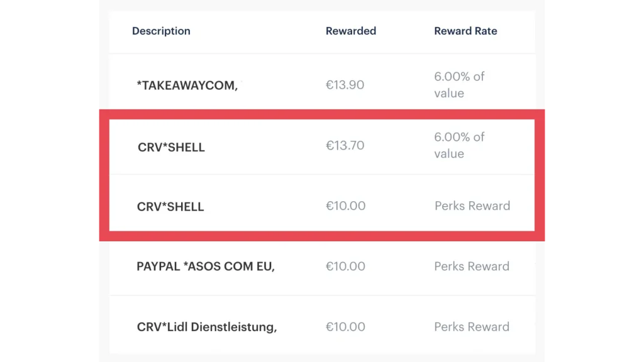644x362 pixels.
Task: Select the €13.70 rewarded amount
Action: 345,146
